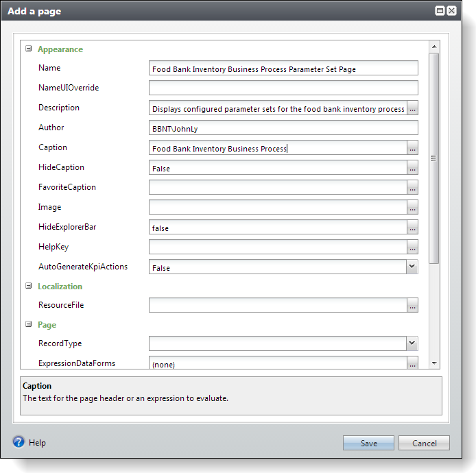Click the ellipsis button for Caption
Image resolution: width=476 pixels, height=473 pixels.
(x=412, y=147)
